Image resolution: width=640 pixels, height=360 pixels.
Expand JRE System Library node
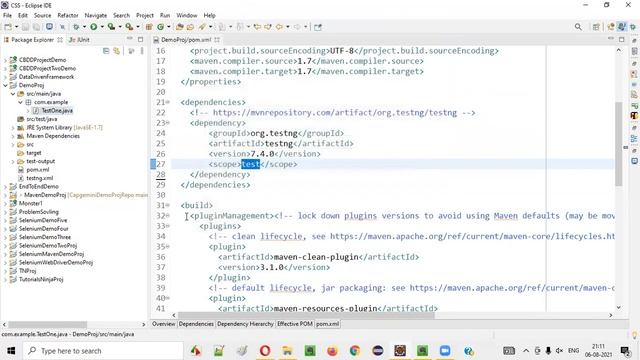coord(13,128)
